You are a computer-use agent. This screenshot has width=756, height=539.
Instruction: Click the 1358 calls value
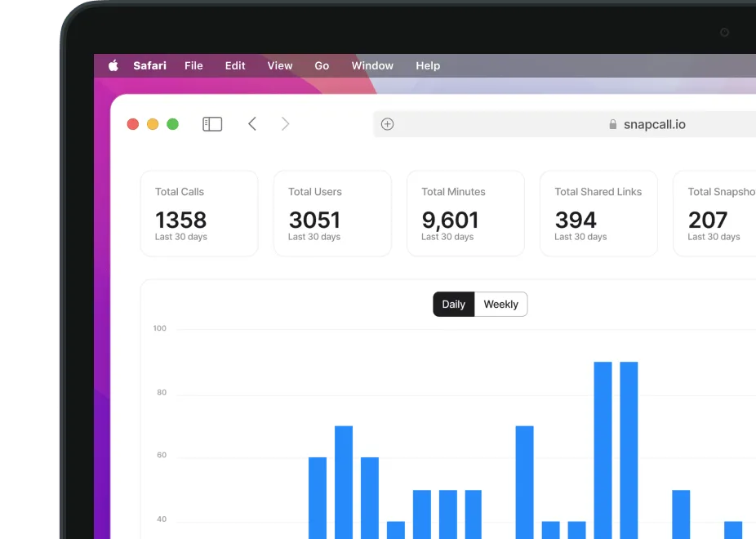180,220
